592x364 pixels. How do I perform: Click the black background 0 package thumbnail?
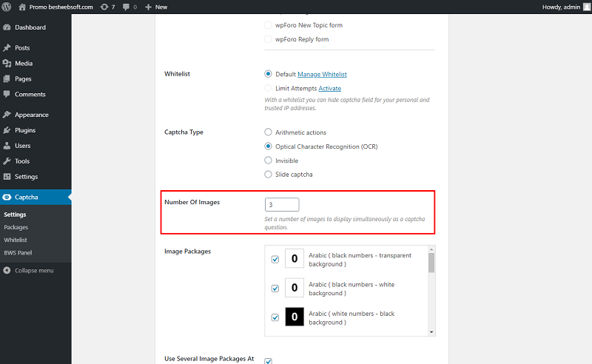click(x=295, y=317)
